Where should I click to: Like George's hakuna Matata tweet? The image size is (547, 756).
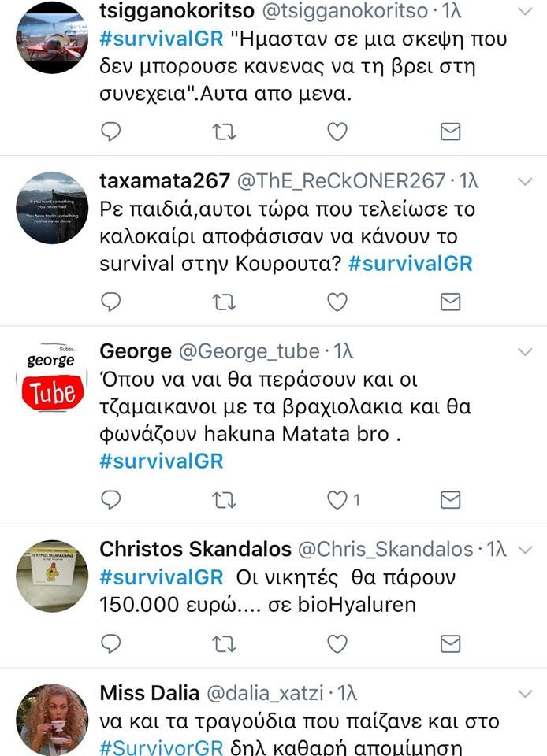(x=337, y=500)
